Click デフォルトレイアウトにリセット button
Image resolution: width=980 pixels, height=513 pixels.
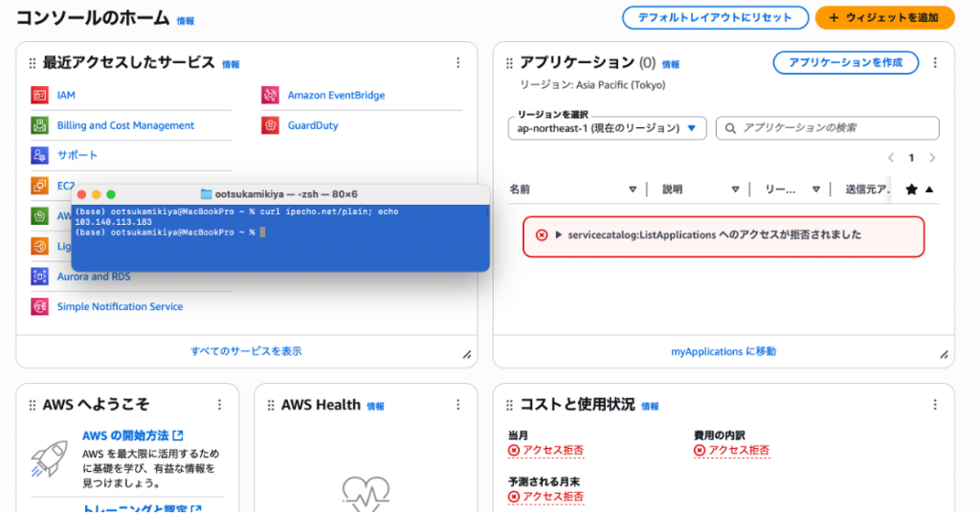pos(715,17)
